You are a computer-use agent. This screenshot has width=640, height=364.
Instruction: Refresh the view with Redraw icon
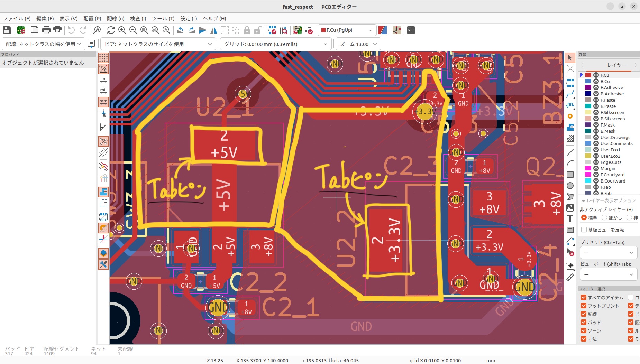pos(111,30)
